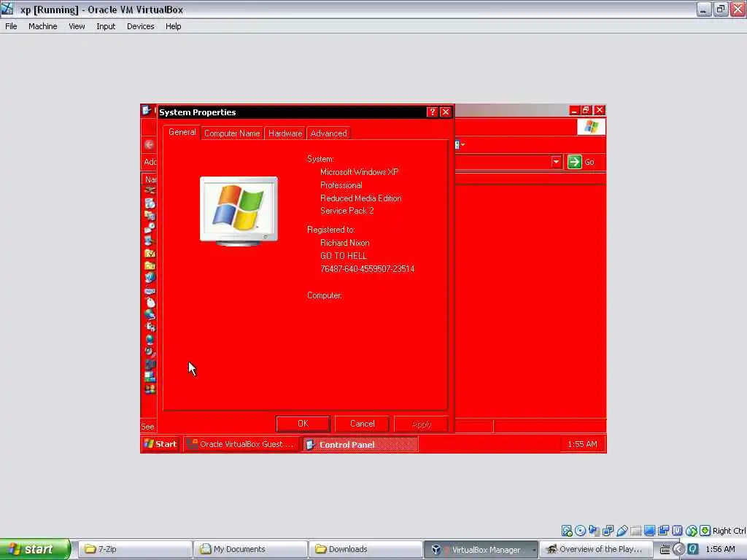Viewport: 747px width, 560px height.
Task: Open the hard disk activity indicator
Action: [566, 531]
